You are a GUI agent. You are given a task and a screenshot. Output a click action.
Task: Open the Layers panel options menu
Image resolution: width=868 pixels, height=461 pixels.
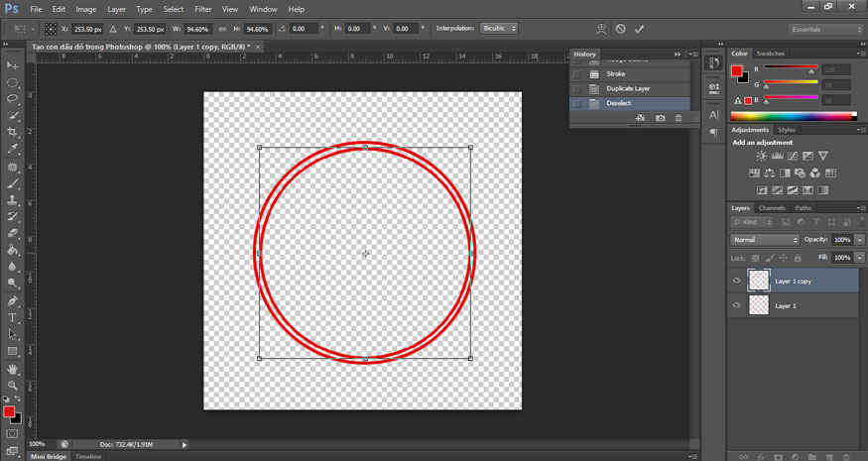tap(860, 208)
